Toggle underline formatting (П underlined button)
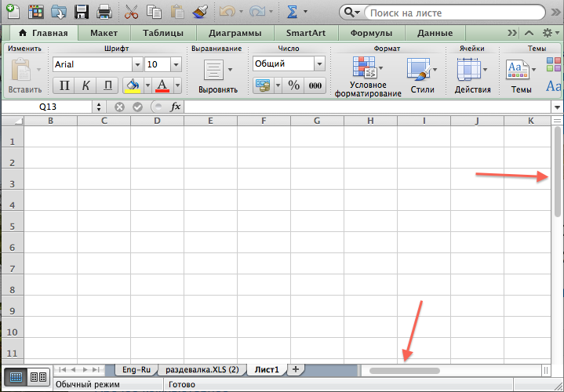The height and width of the screenshot is (392, 564). point(107,85)
